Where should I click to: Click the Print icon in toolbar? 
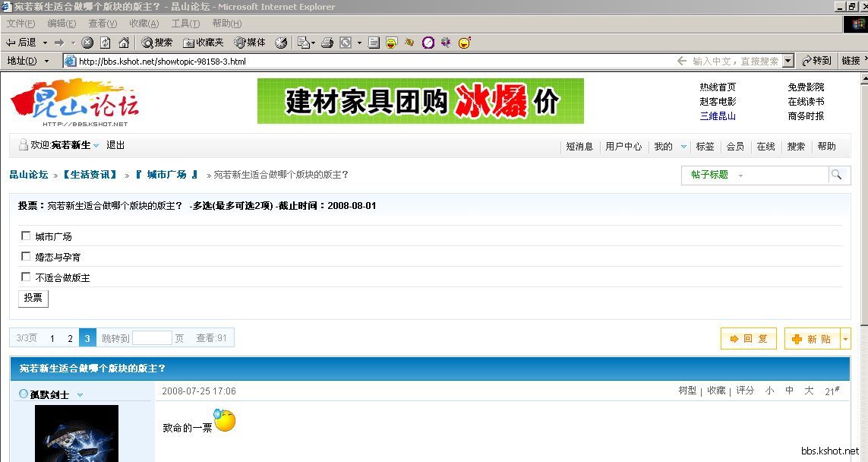pos(327,43)
